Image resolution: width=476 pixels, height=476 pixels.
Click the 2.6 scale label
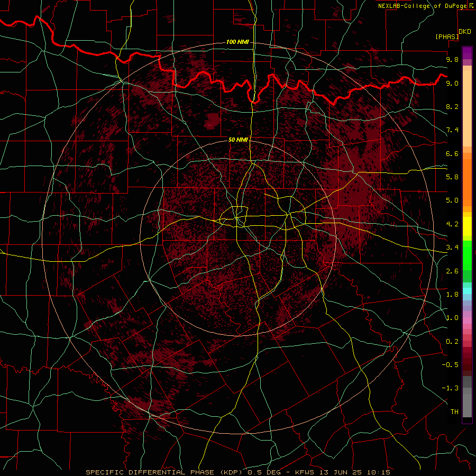click(452, 271)
